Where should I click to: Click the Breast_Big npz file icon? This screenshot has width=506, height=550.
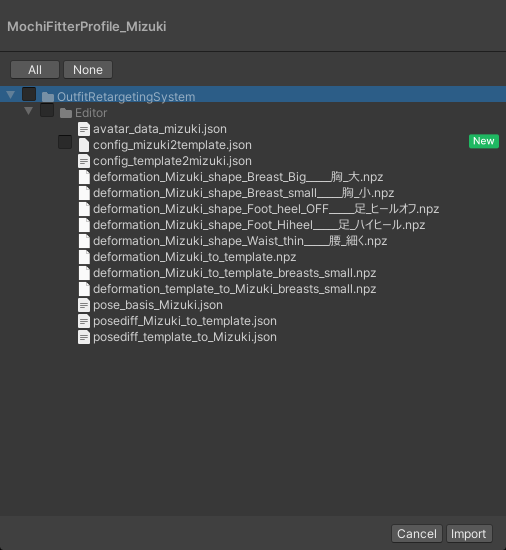coord(84,177)
